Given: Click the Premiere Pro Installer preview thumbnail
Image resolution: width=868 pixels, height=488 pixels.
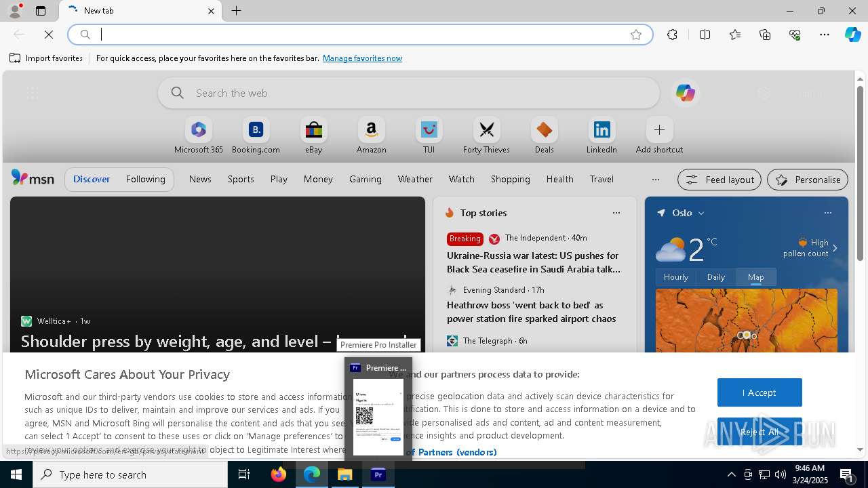Looking at the screenshot, I should click(378, 417).
